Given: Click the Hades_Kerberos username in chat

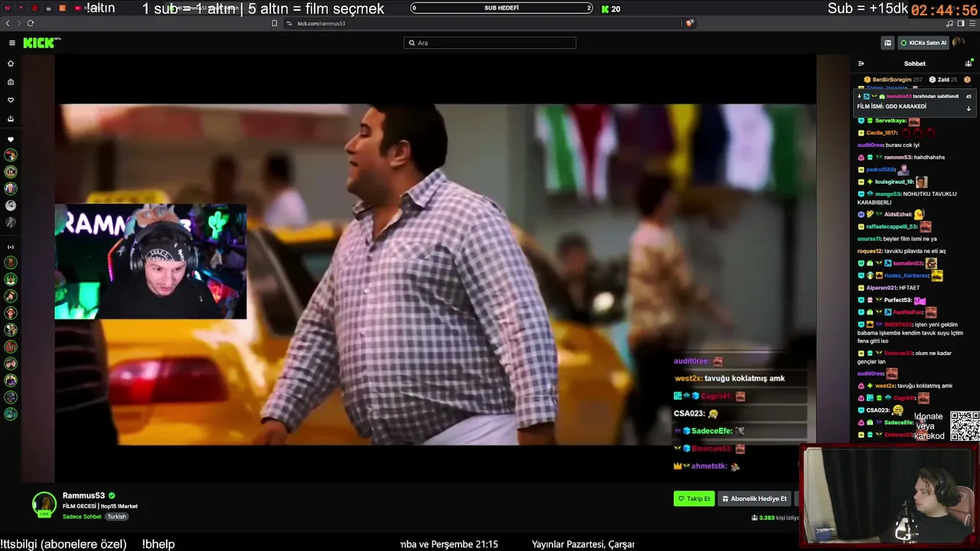Looking at the screenshot, I should click(906, 275).
